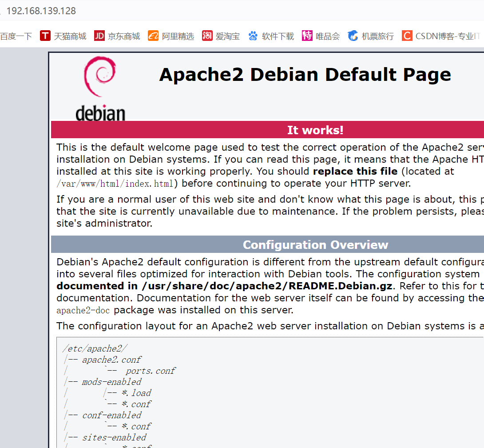This screenshot has height=448, width=484.
Task: Click the *.conf line under mods-enabled
Action: point(136,404)
